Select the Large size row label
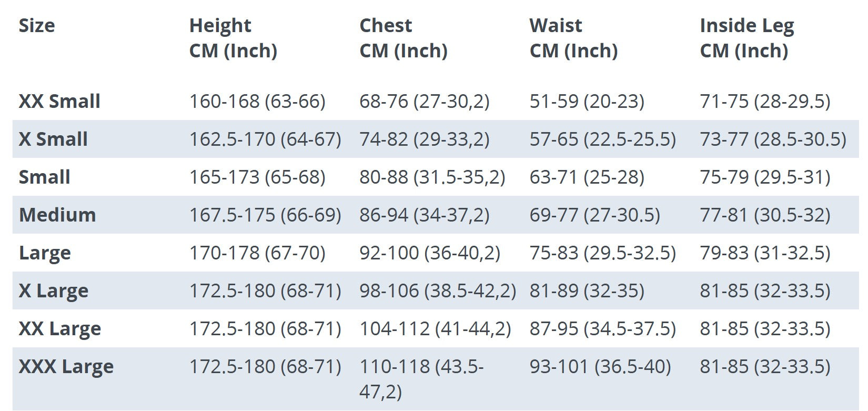Image resolution: width=868 pixels, height=411 pixels. pos(45,253)
